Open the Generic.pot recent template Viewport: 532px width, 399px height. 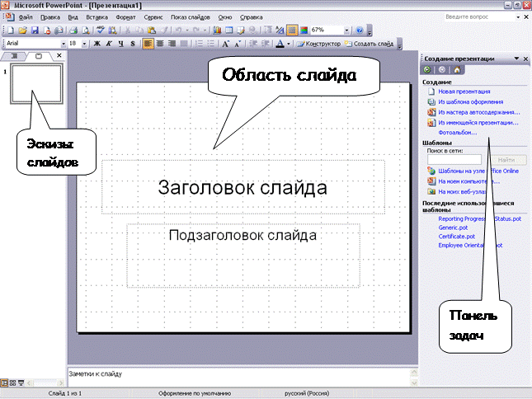[453, 228]
